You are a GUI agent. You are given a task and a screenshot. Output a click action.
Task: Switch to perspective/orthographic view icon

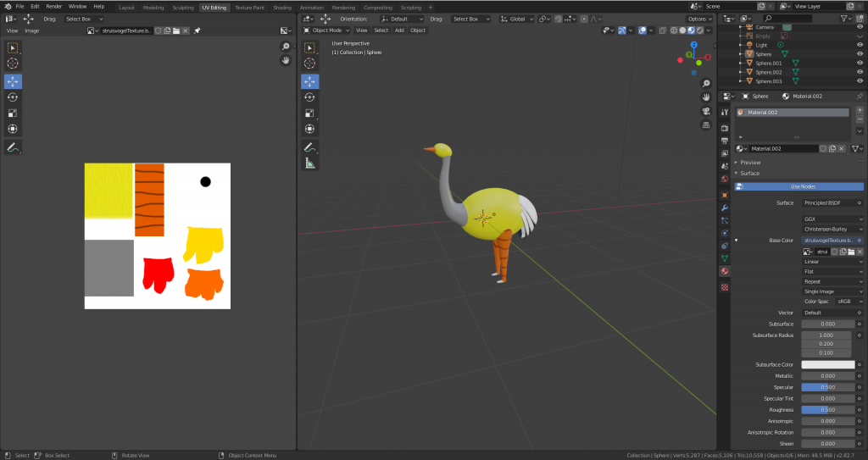click(706, 125)
